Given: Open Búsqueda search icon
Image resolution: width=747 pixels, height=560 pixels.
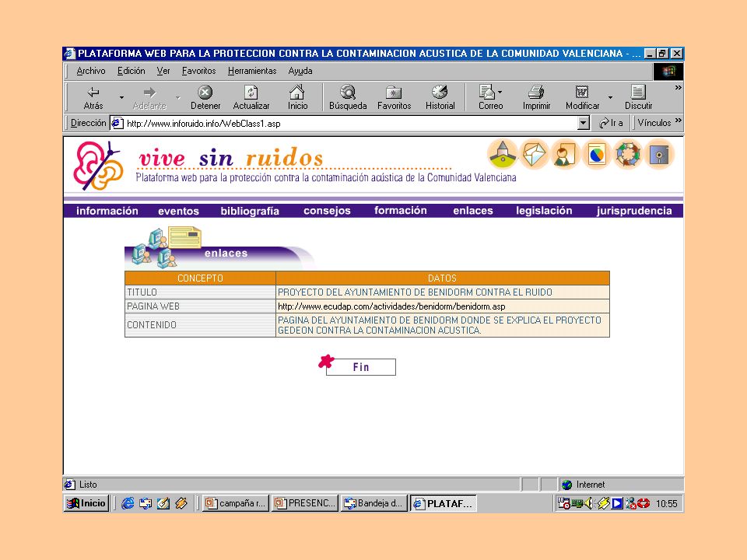Looking at the screenshot, I should click(348, 92).
